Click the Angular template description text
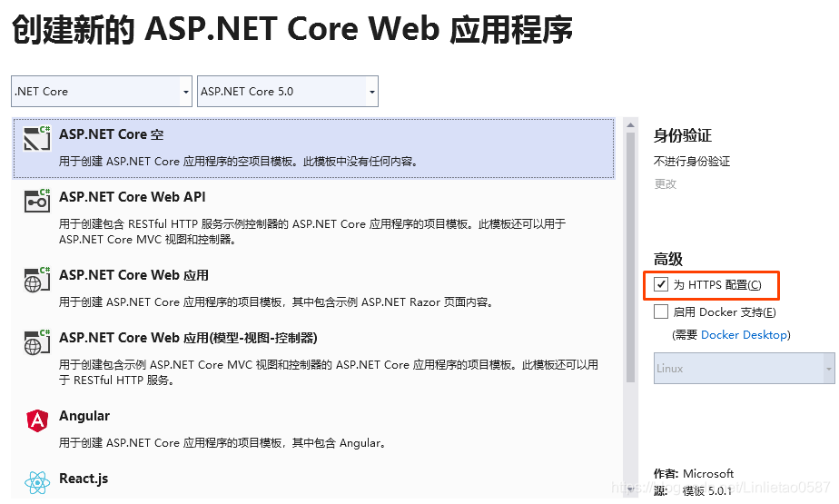Image resolution: width=839 pixels, height=504 pixels. click(222, 443)
